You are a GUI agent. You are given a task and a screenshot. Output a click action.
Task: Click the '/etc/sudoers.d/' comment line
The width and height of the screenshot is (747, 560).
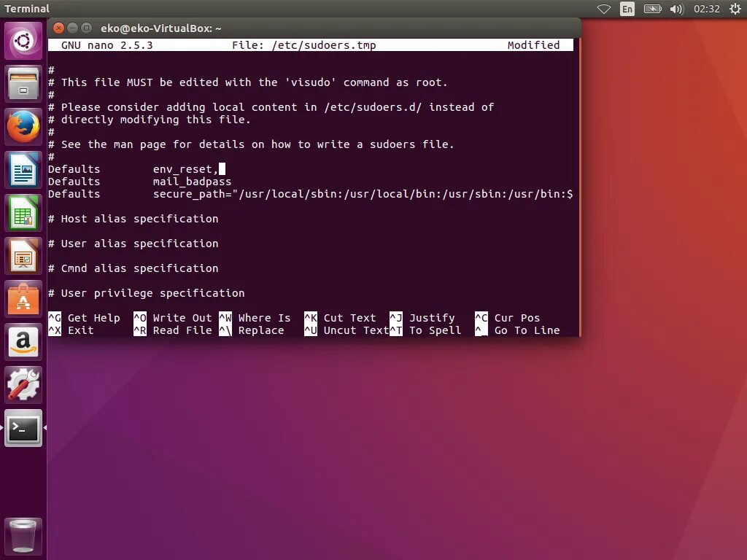pyautogui.click(x=271, y=107)
